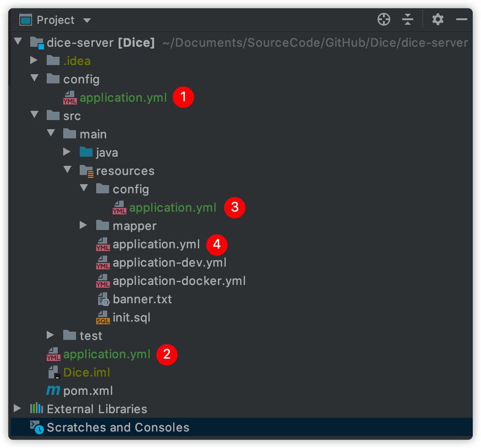Image resolution: width=481 pixels, height=448 pixels.
Task: Click the collapse all icon in toolbar
Action: point(407,20)
